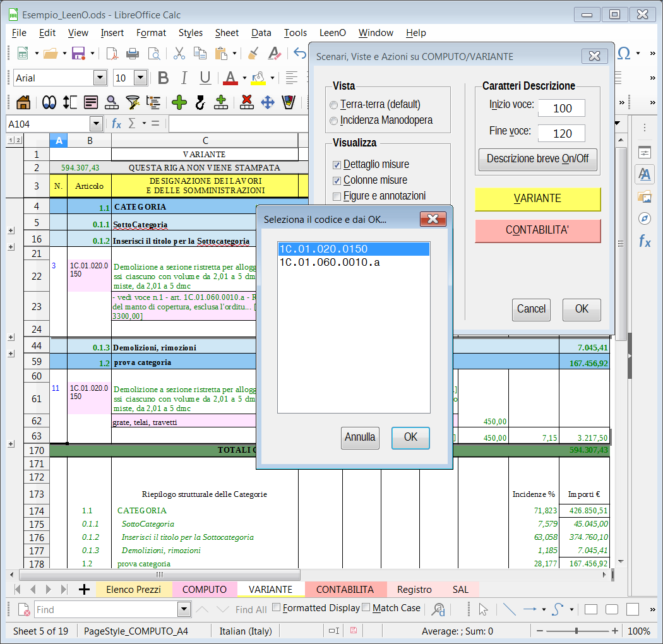This screenshot has width=663, height=644.
Task: Switch to the Registro sheet tab
Action: coord(414,590)
